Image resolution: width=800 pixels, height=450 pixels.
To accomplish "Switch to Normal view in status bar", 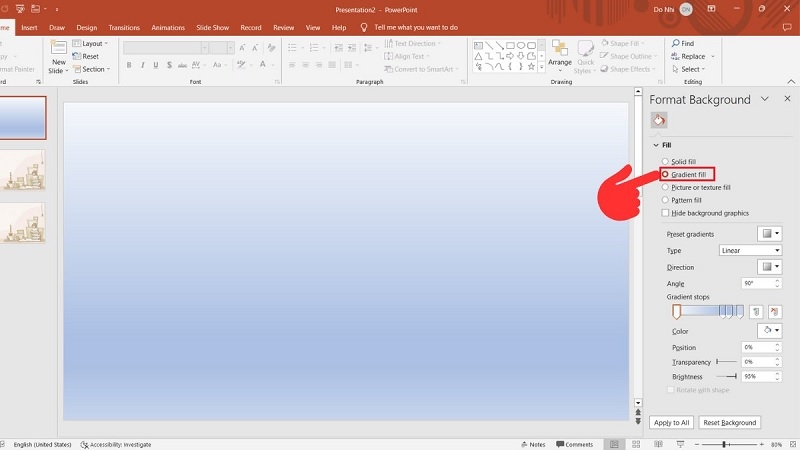I will click(x=614, y=444).
